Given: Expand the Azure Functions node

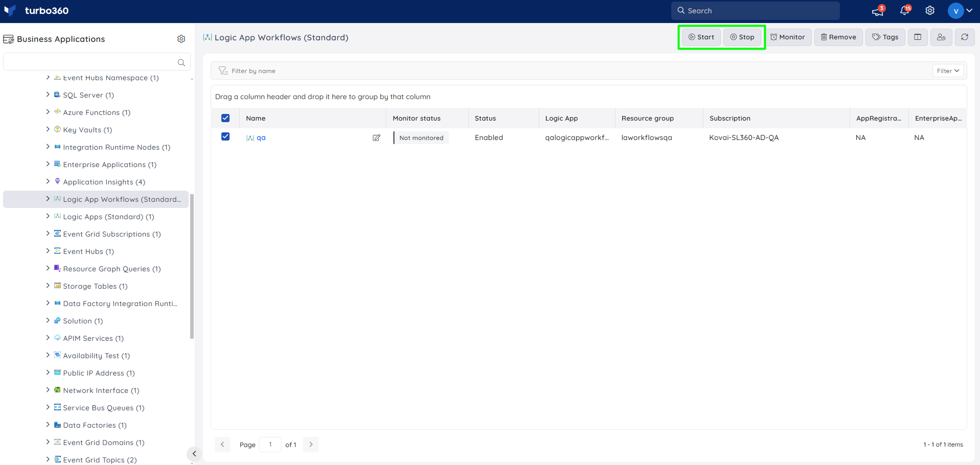Looking at the screenshot, I should coord(48,112).
